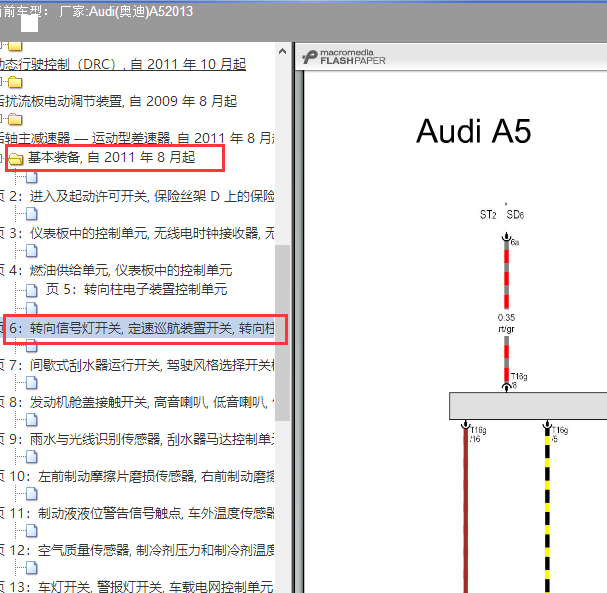Click the grey control unit box in diagram
The image size is (607, 593).
click(x=528, y=406)
